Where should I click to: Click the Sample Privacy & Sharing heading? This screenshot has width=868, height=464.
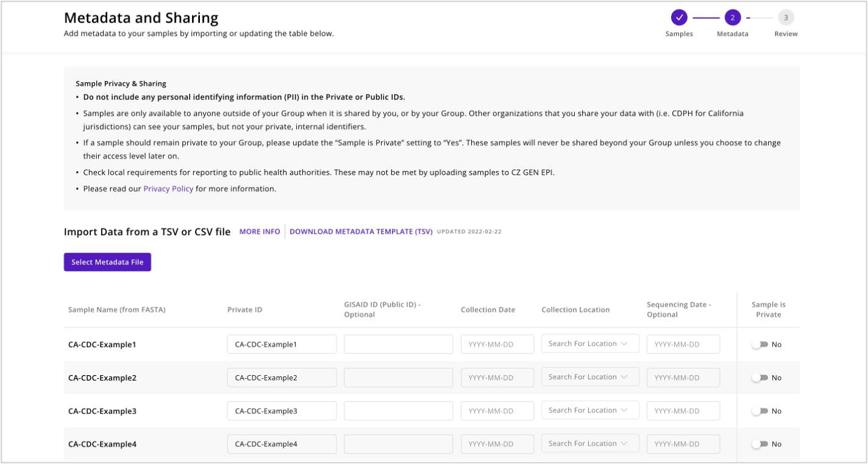pyautogui.click(x=121, y=83)
